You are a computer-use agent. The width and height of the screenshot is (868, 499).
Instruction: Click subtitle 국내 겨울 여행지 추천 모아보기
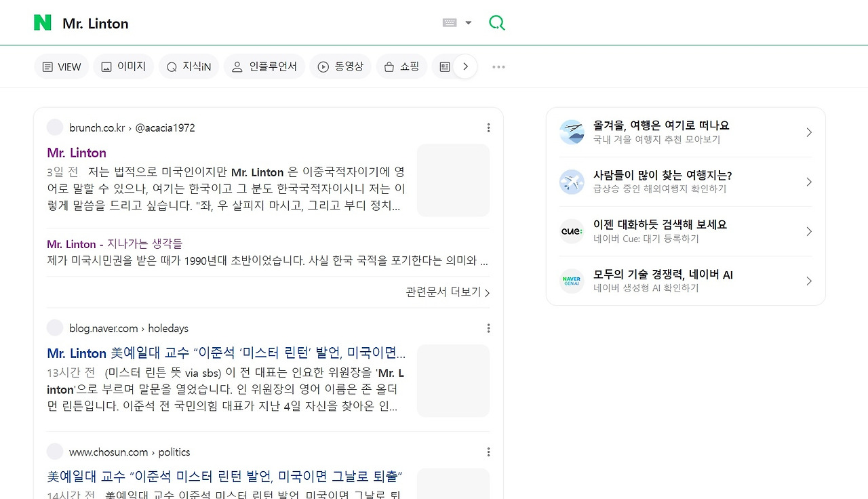(x=657, y=140)
